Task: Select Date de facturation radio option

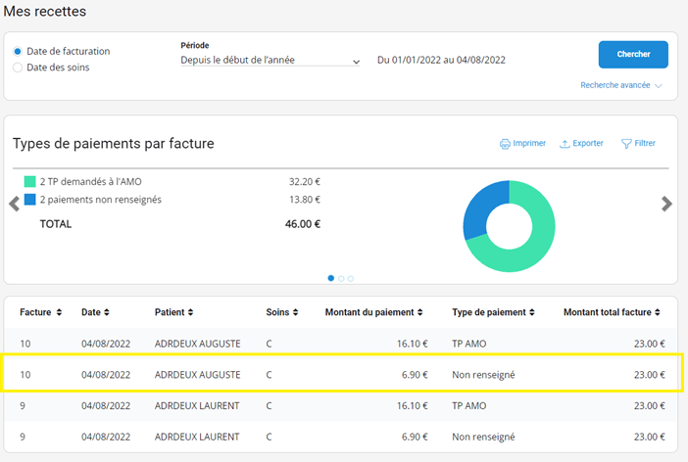Action: [x=18, y=51]
